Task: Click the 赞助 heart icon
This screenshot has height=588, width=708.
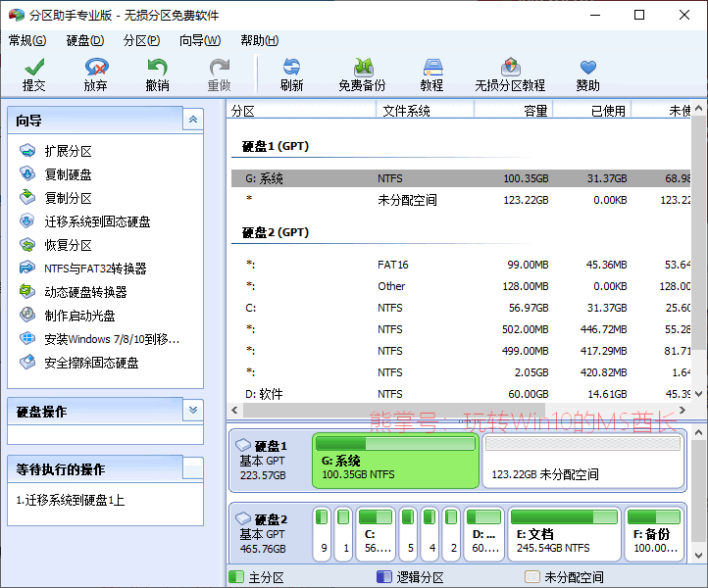Action: tap(588, 68)
